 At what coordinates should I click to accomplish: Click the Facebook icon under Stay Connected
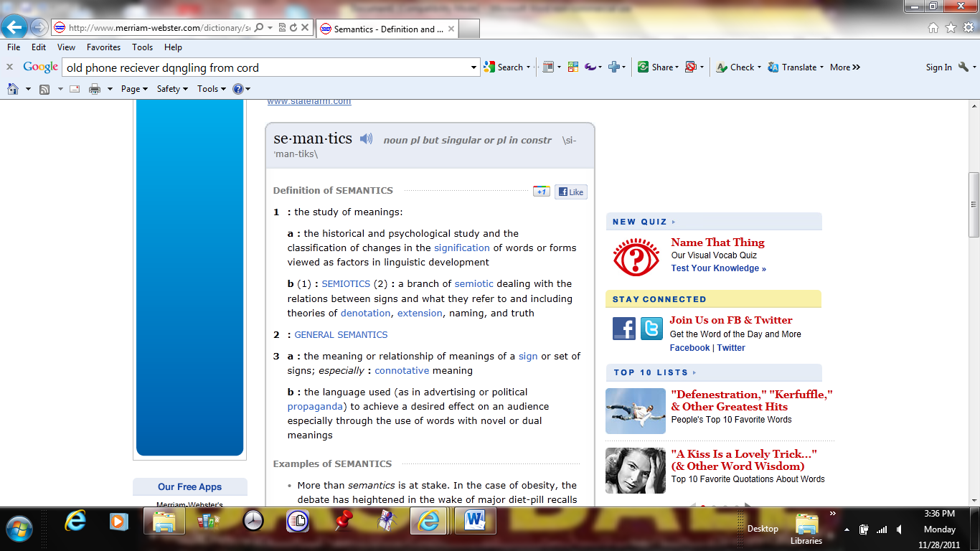click(623, 329)
